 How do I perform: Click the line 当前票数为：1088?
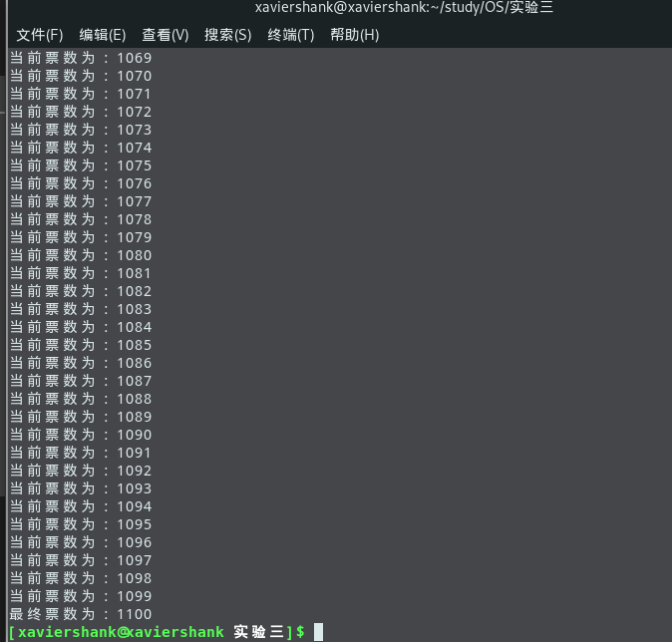[81, 399]
